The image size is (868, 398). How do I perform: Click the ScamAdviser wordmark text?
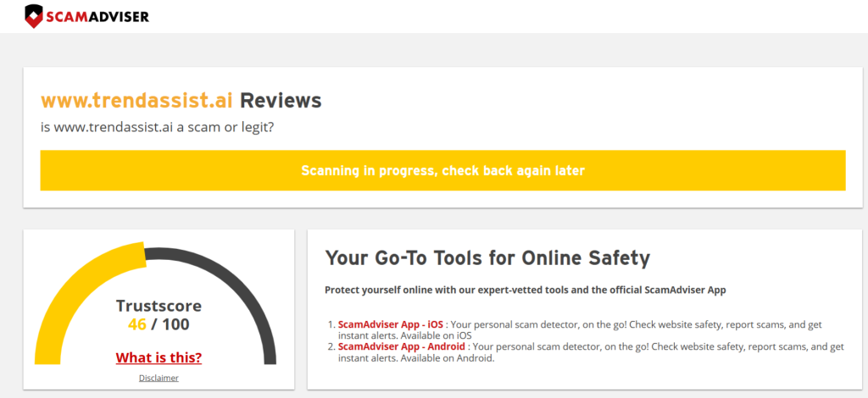99,15
